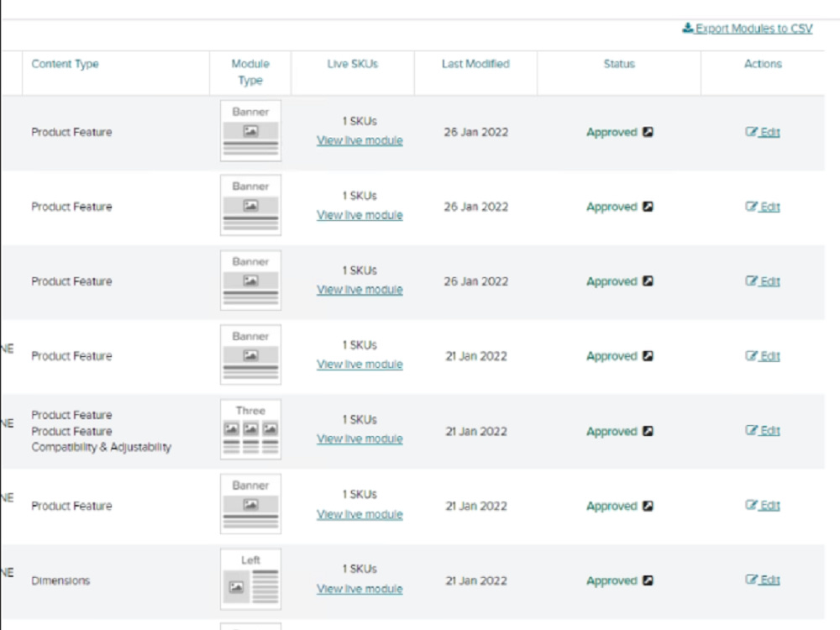Screen dimensions: 840x630
Task: Click the Status column header
Action: 619,64
